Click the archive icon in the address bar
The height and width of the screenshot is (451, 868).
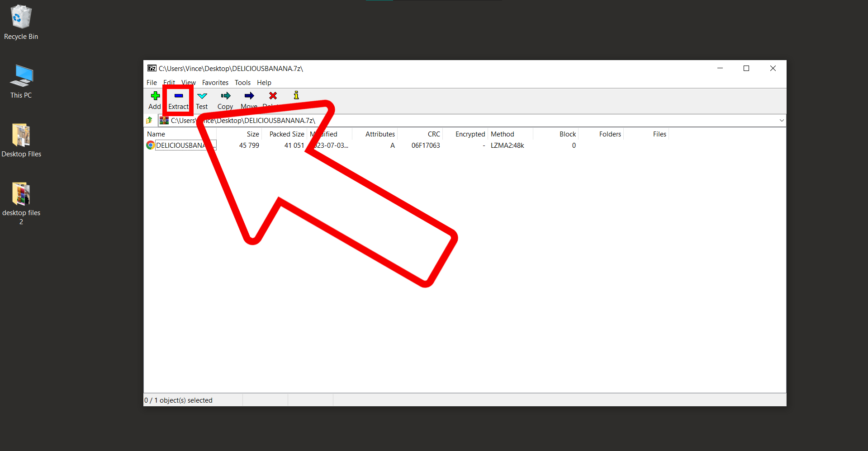click(164, 120)
